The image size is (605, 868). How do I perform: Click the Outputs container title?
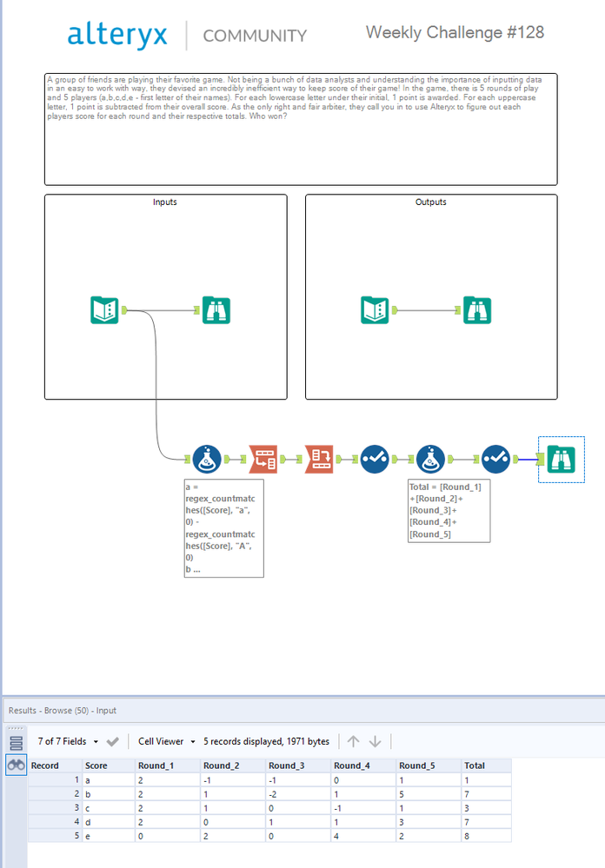pos(431,202)
